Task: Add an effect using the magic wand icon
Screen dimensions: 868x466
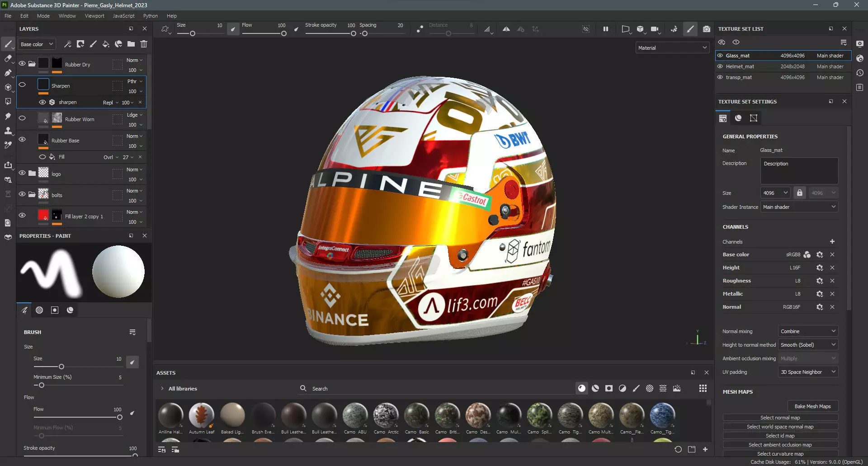Action: pyautogui.click(x=68, y=44)
